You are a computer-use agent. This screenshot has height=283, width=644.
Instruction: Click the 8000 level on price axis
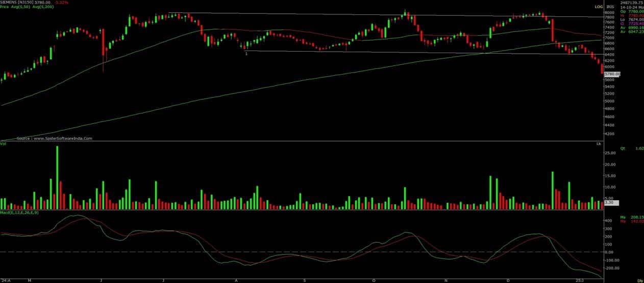pos(609,12)
